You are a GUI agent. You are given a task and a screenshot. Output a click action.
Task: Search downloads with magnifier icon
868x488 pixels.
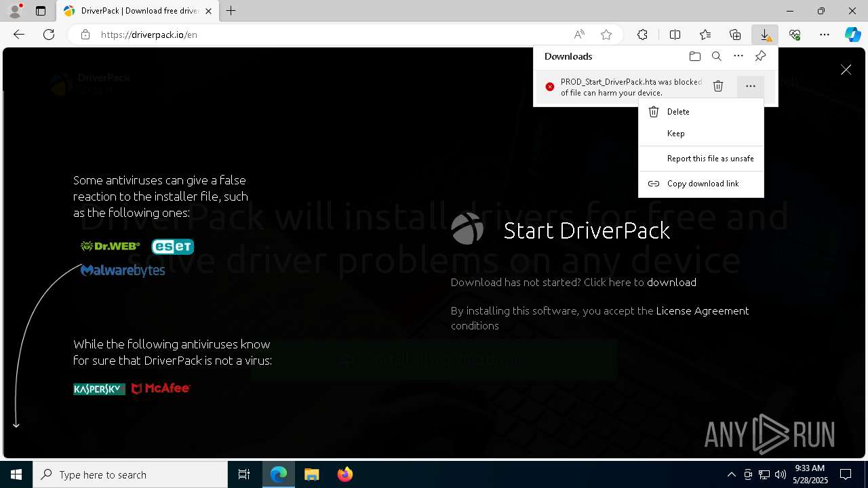coord(717,56)
